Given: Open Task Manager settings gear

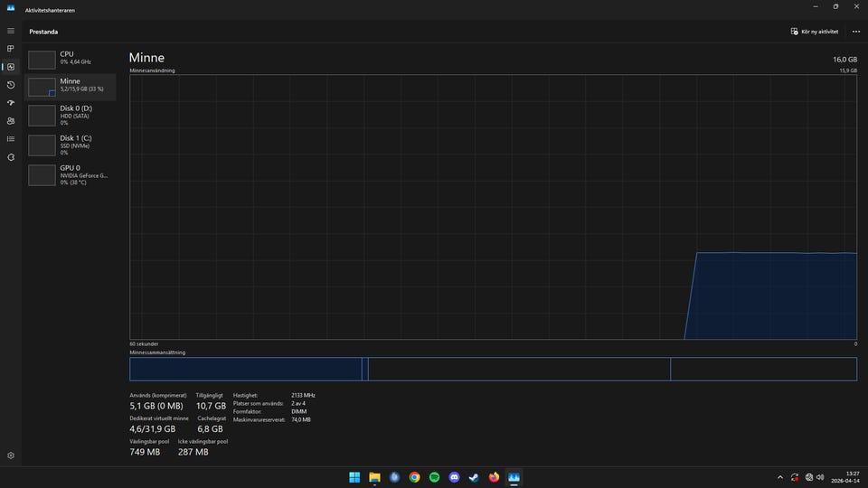Looking at the screenshot, I should pyautogui.click(x=11, y=456).
